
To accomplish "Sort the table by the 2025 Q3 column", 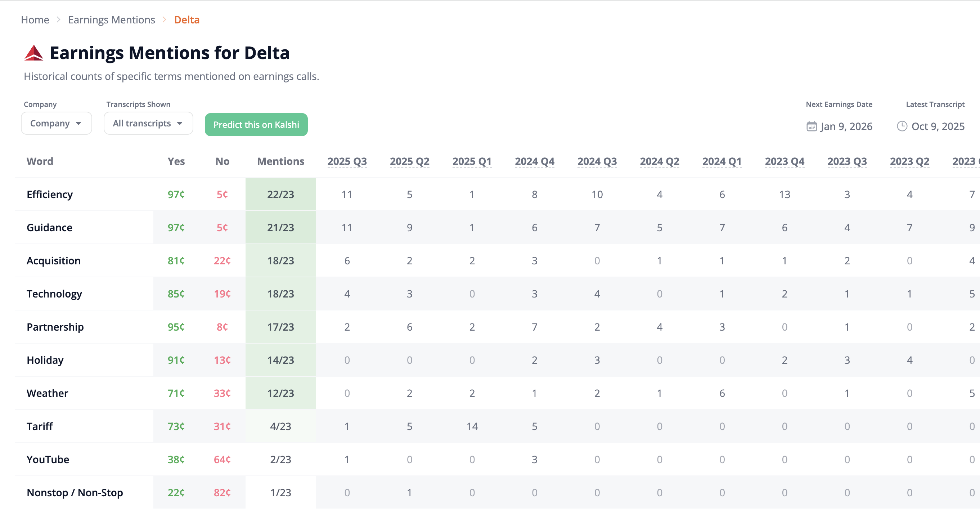I will [347, 161].
